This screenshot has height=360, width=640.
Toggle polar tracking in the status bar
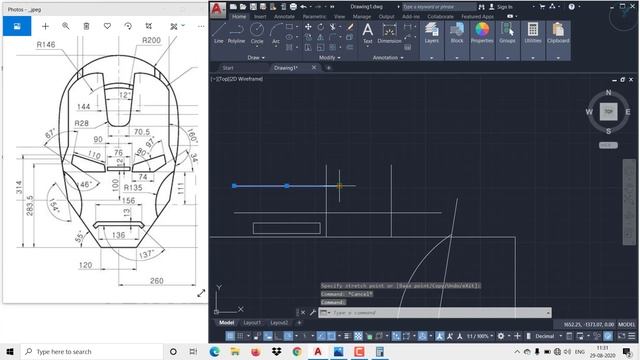pyautogui.click(x=288, y=336)
